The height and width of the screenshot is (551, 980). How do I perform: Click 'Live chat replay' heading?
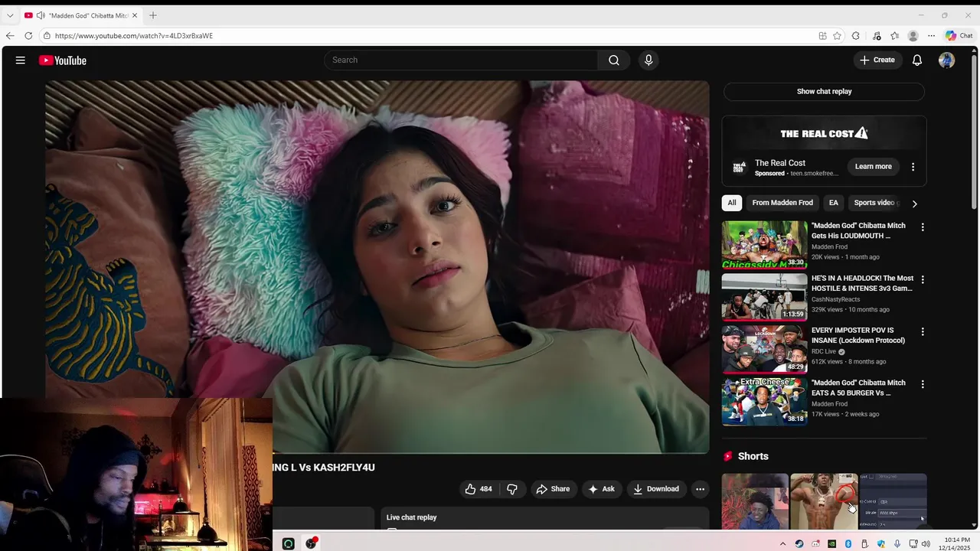411,517
